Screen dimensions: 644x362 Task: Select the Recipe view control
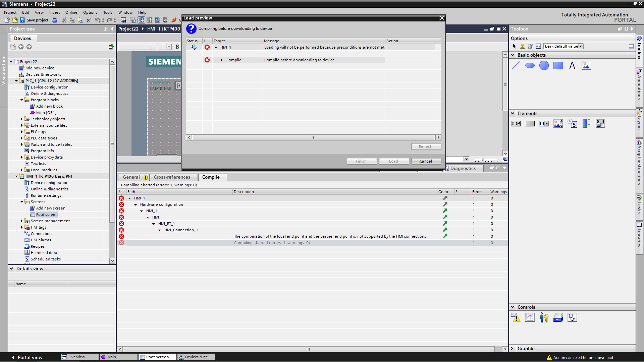tap(558, 317)
